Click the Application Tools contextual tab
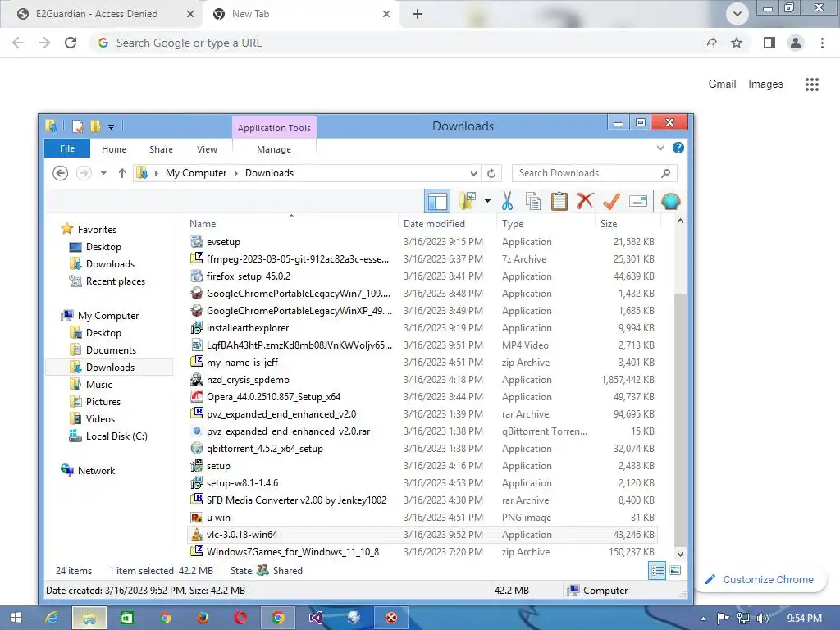This screenshot has height=630, width=840. click(274, 127)
